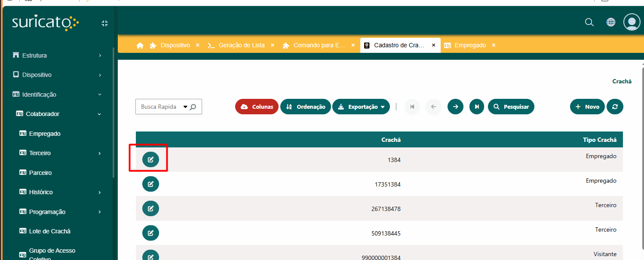Go to the home icon tab
The image size is (644, 260).
140,45
